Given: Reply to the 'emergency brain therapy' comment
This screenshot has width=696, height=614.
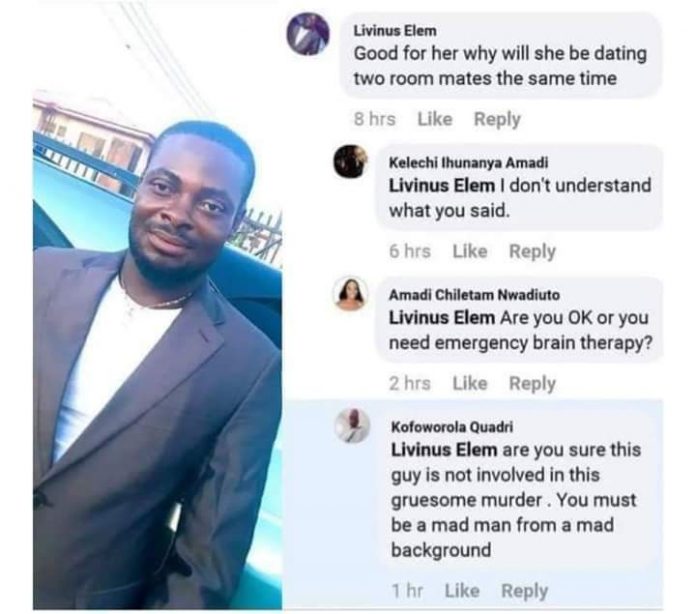Looking at the screenshot, I should point(532,383).
